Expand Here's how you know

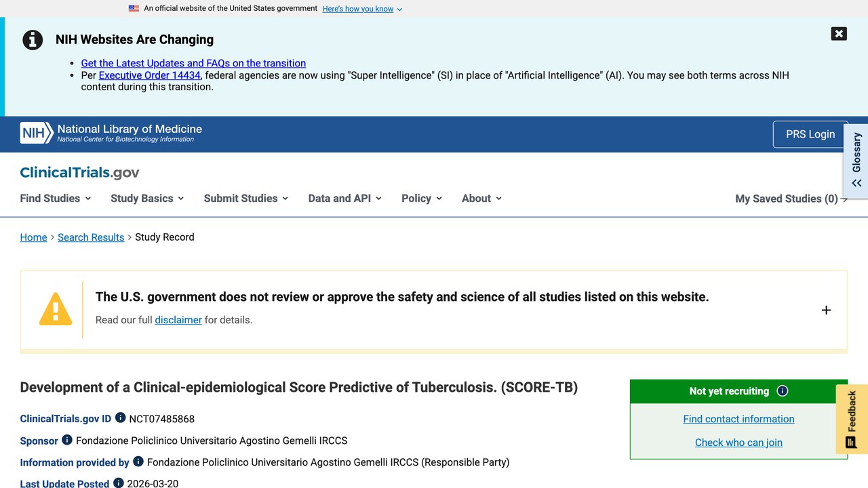click(362, 9)
